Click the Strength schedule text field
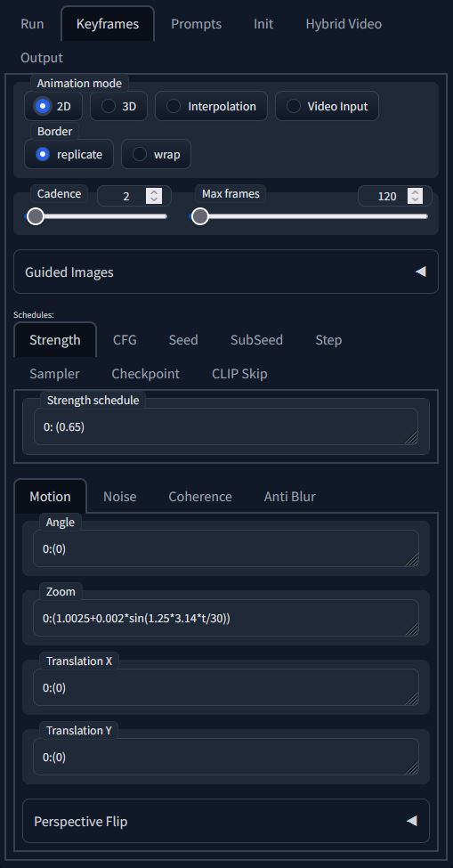The width and height of the screenshot is (453, 868). click(x=226, y=426)
